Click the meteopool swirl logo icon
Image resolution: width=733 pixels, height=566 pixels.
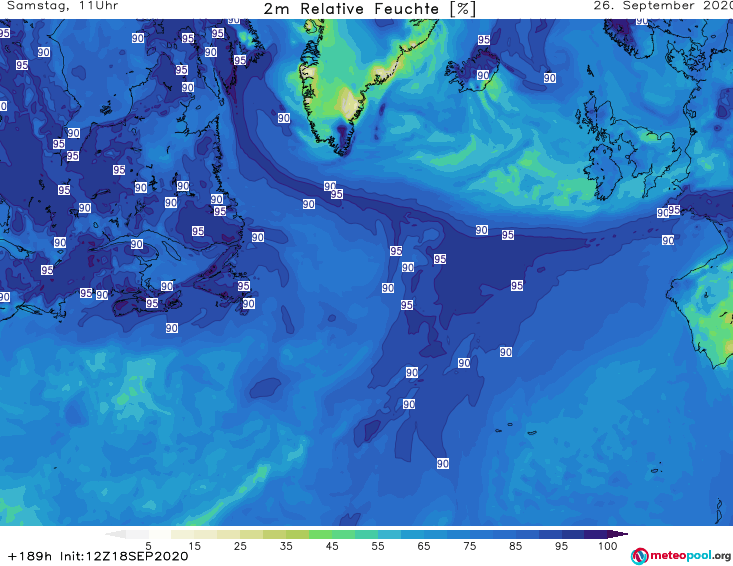point(640,557)
